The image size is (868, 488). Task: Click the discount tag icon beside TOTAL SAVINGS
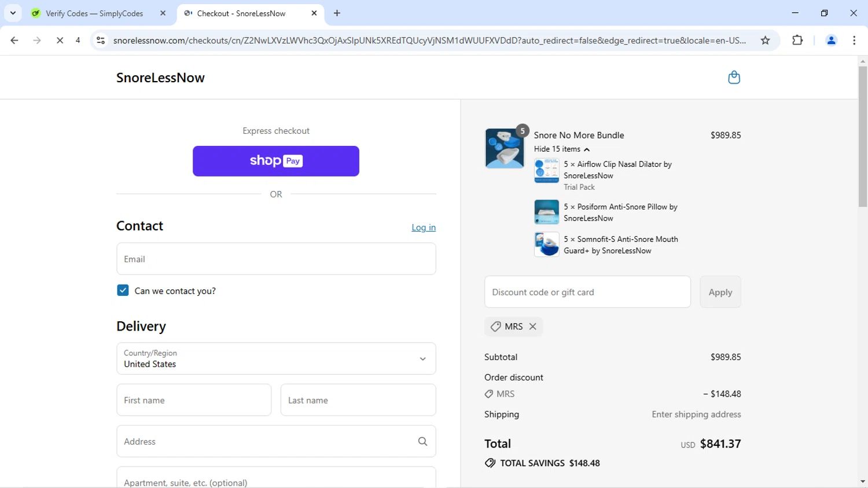[x=490, y=463]
